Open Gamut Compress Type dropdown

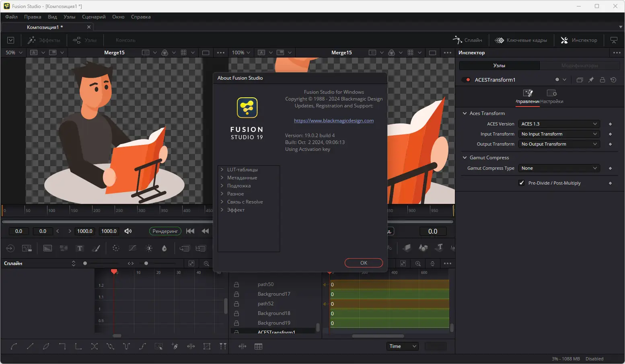(559, 169)
